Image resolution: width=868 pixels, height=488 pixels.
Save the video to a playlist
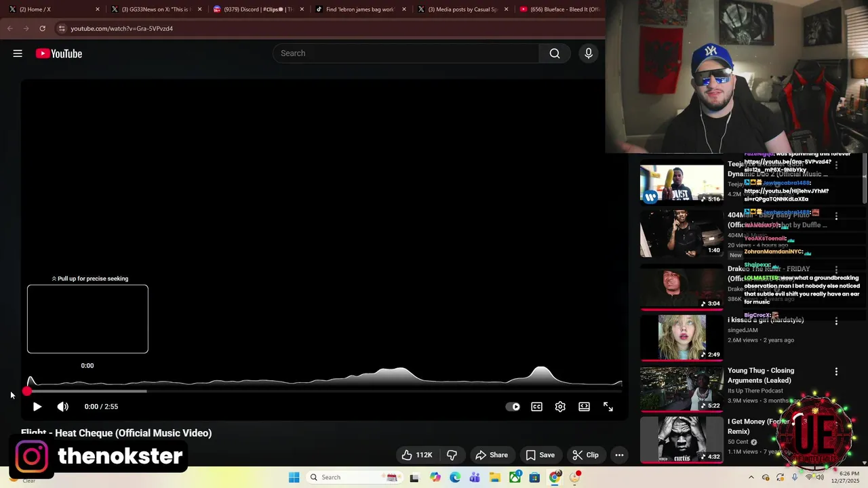coord(540,455)
